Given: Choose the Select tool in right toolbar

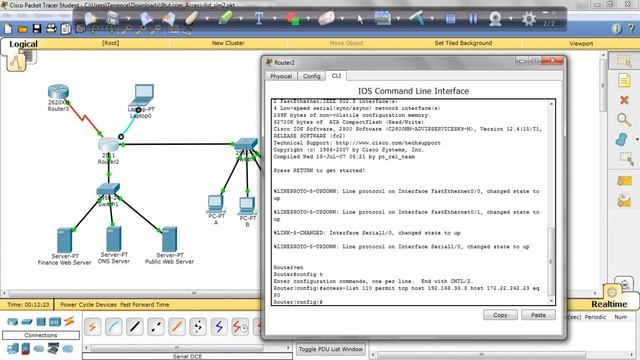Looking at the screenshot, I should pos(624,61).
